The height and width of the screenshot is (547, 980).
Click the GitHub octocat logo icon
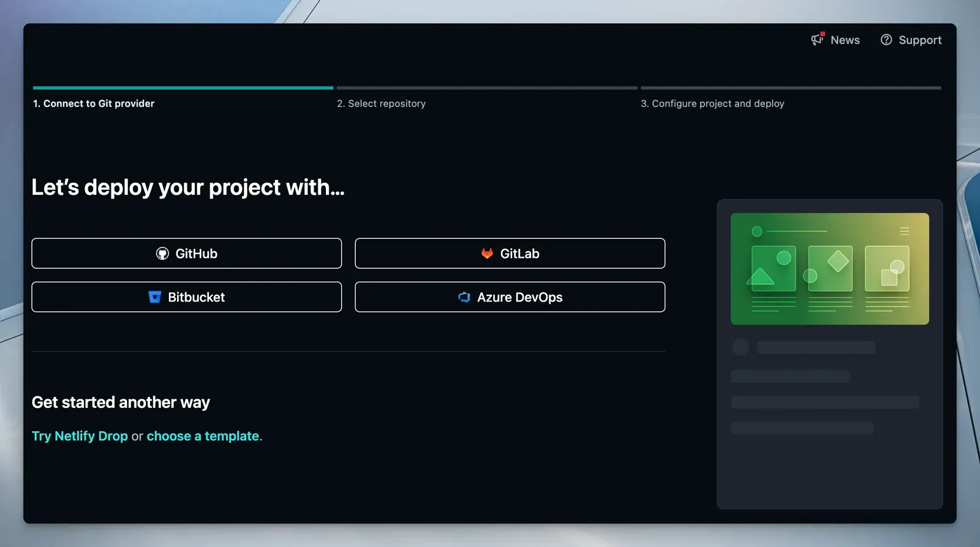tap(162, 254)
